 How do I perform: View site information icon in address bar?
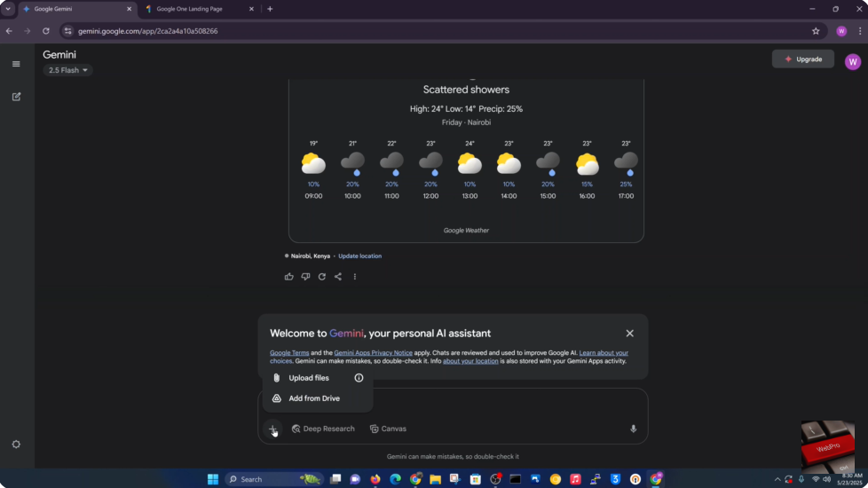(x=68, y=31)
